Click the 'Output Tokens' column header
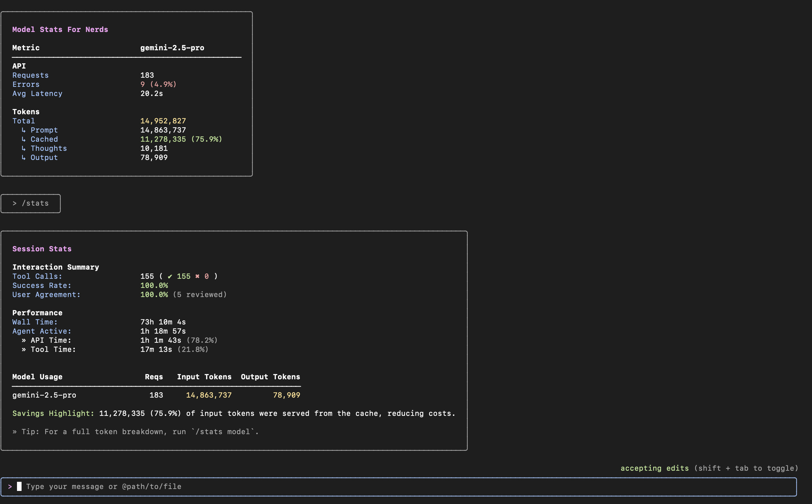Viewport: 812px width, 504px height. 270,377
